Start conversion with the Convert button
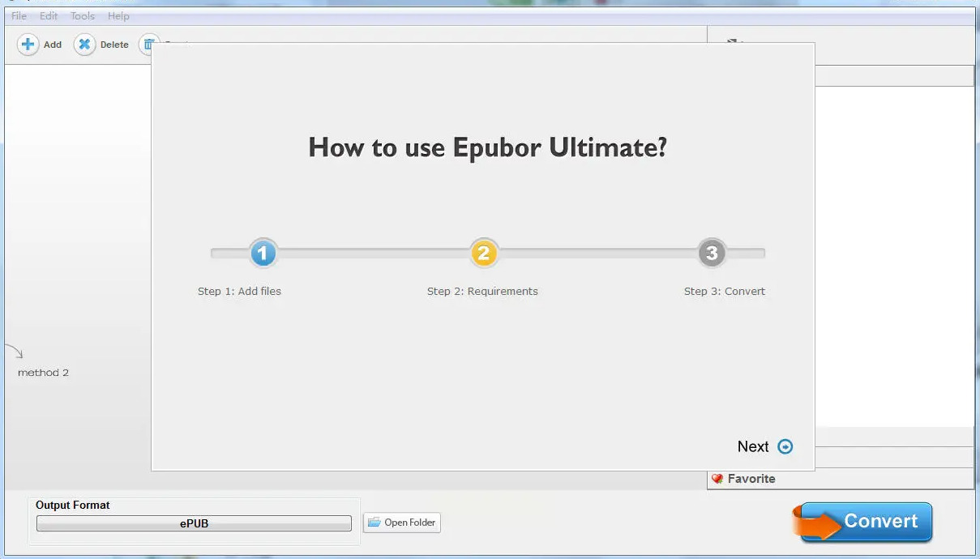The width and height of the screenshot is (980, 559). [x=862, y=522]
